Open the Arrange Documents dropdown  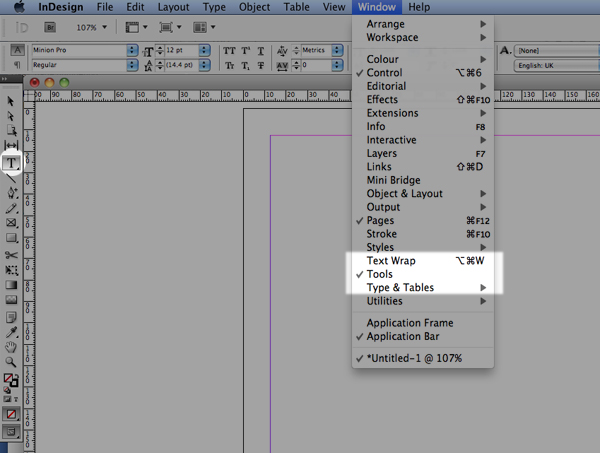204,27
